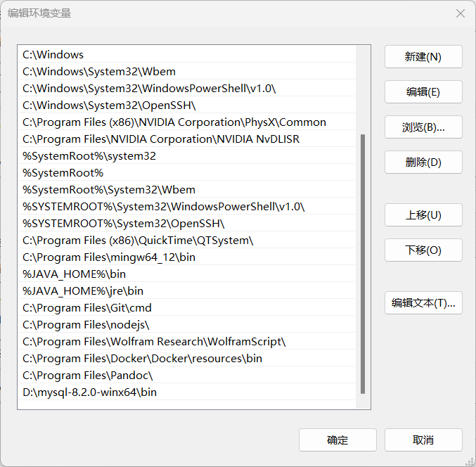Select the %SystemRoot%\System32\Wbem entry
Viewport: 476px width, 467px height.
tap(187, 189)
